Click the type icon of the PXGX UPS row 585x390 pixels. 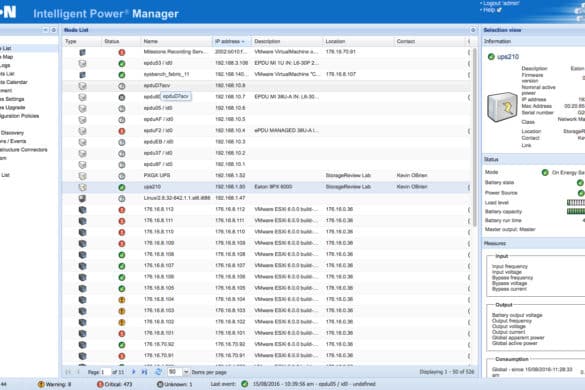tap(82, 176)
